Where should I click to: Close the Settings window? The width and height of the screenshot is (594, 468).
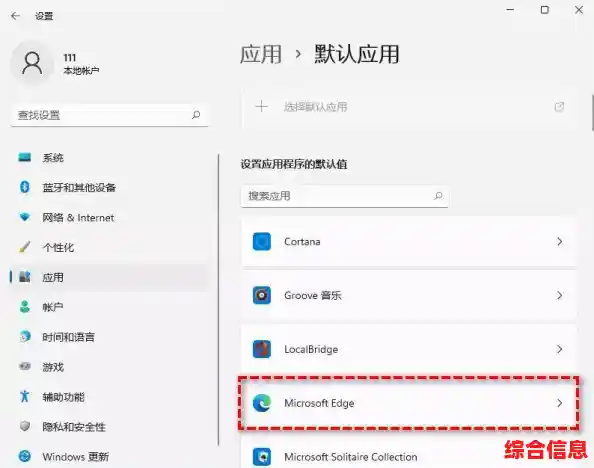pos(579,10)
